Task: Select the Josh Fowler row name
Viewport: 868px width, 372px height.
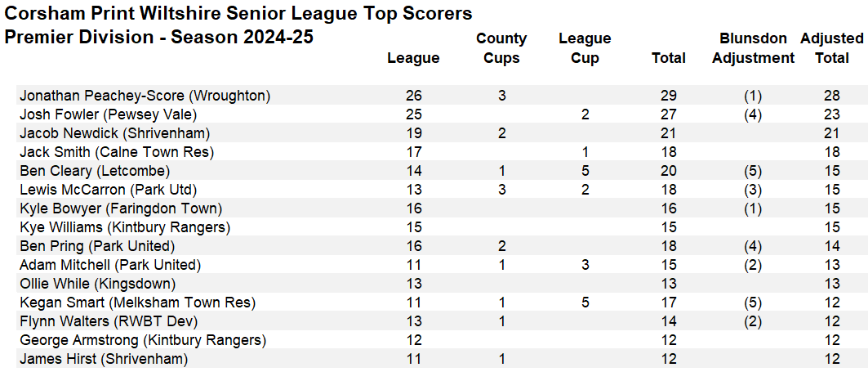Action: click(x=109, y=114)
